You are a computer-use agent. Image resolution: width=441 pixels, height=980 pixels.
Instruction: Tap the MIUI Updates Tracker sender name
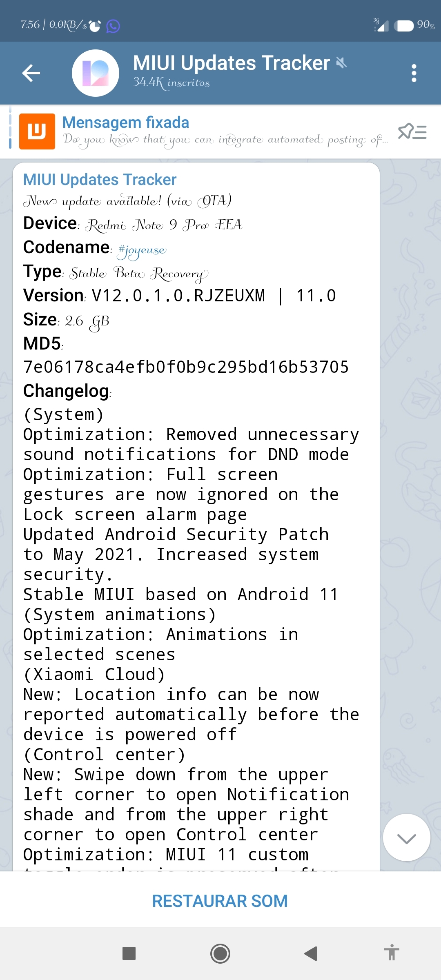coord(100,180)
